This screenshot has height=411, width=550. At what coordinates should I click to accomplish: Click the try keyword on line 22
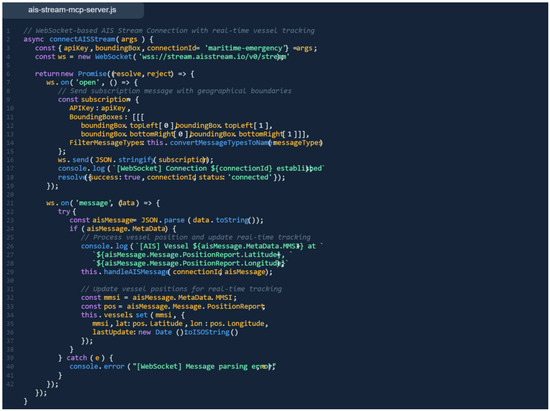click(64, 211)
